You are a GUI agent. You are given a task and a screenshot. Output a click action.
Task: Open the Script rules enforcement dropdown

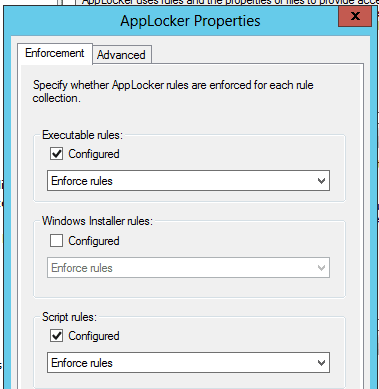(x=188, y=363)
